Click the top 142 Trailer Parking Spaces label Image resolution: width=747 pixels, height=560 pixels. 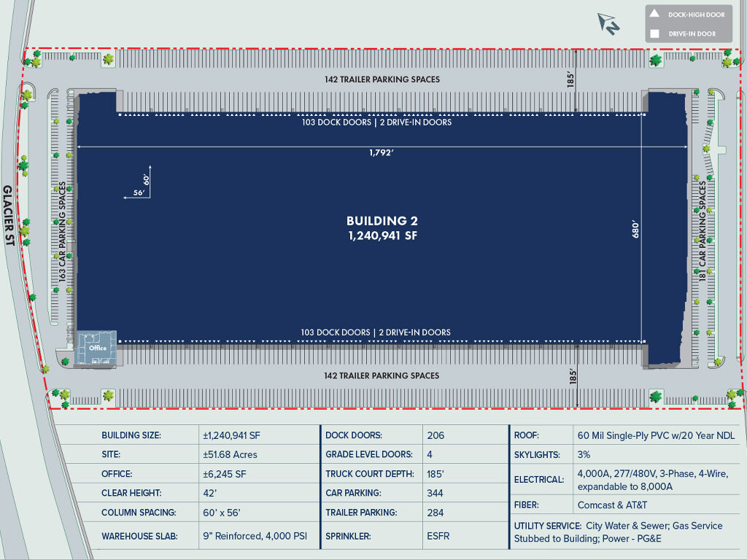coord(382,79)
